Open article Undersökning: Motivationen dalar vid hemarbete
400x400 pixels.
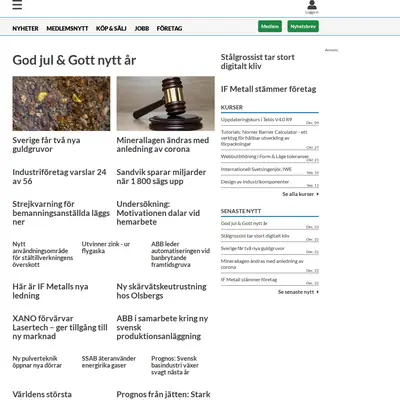(x=158, y=213)
